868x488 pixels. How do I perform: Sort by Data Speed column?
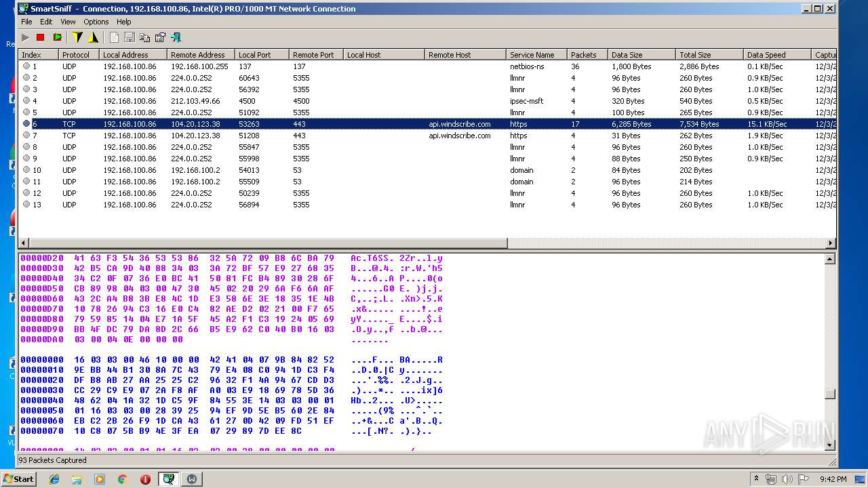[x=777, y=55]
